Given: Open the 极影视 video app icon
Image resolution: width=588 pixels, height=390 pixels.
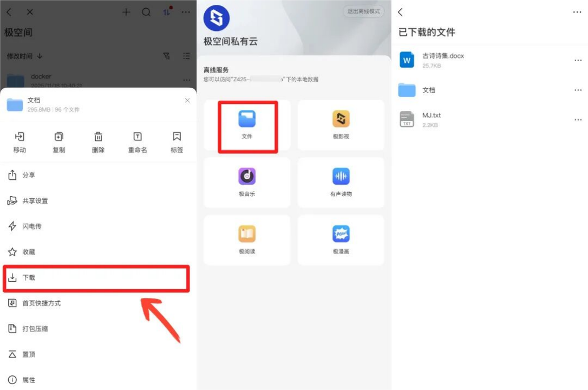Looking at the screenshot, I should 341,119.
